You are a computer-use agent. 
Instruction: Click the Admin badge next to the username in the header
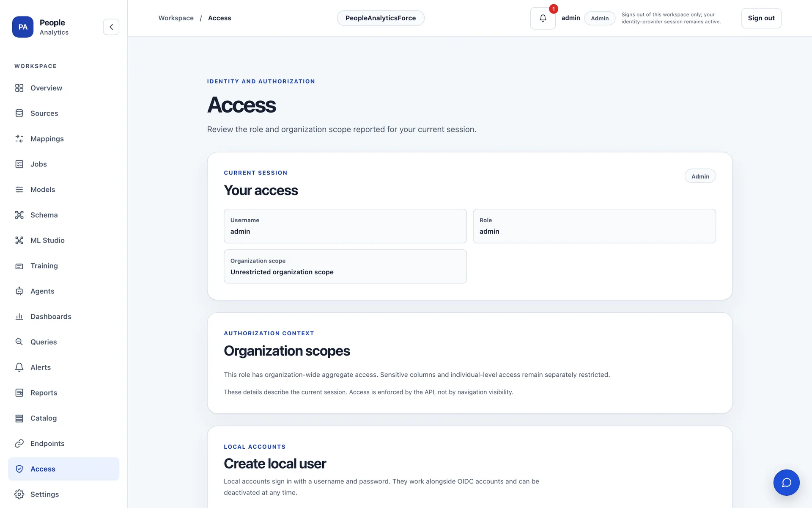click(600, 18)
